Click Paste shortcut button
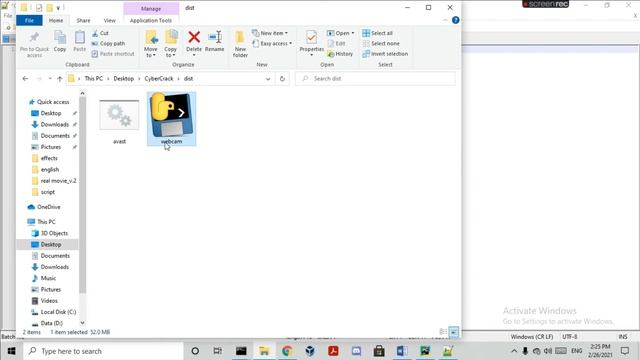 coord(113,54)
